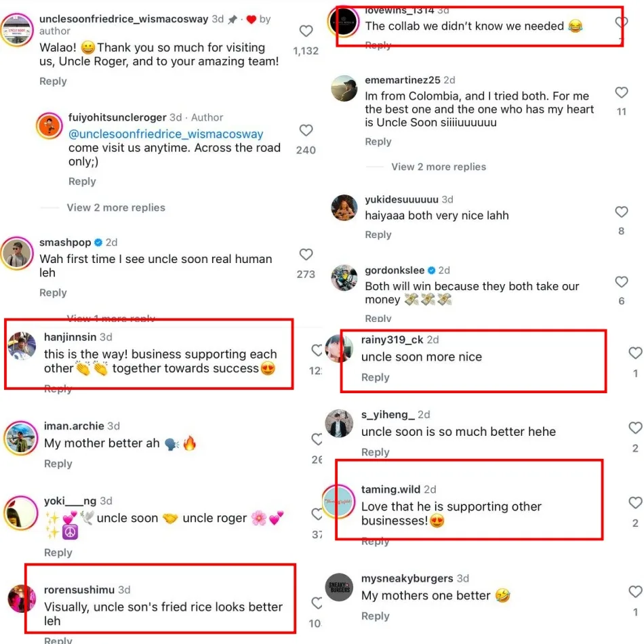Expand 'View 2 more replies' under fuiyohitsuncleroger

[x=116, y=207]
